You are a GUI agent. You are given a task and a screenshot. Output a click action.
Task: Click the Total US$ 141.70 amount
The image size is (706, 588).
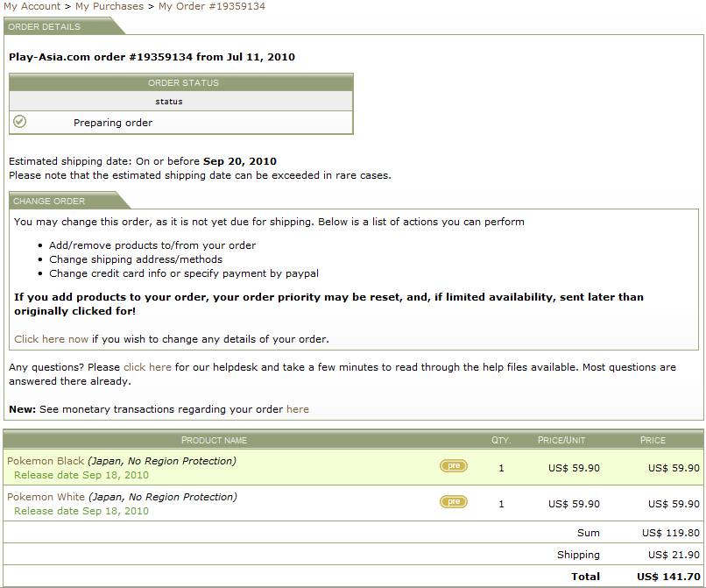(668, 577)
